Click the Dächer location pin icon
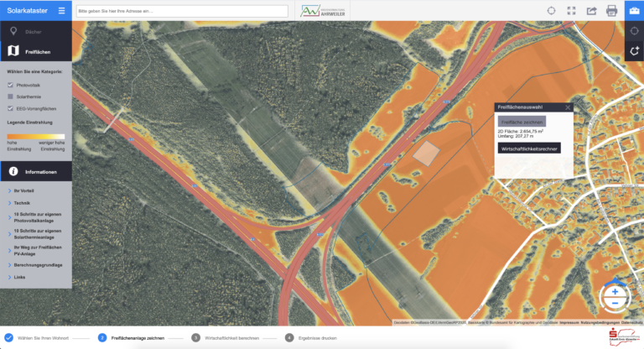This screenshot has height=349, width=644. [x=13, y=31]
